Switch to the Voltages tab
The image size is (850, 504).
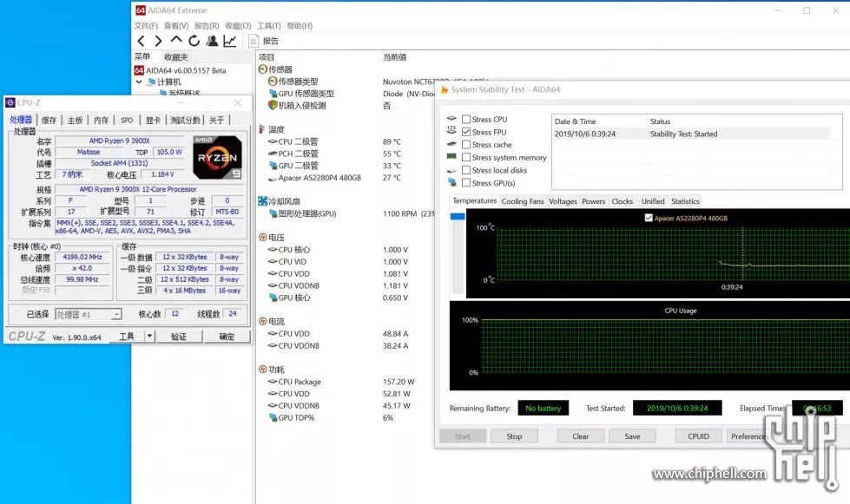[x=563, y=201]
